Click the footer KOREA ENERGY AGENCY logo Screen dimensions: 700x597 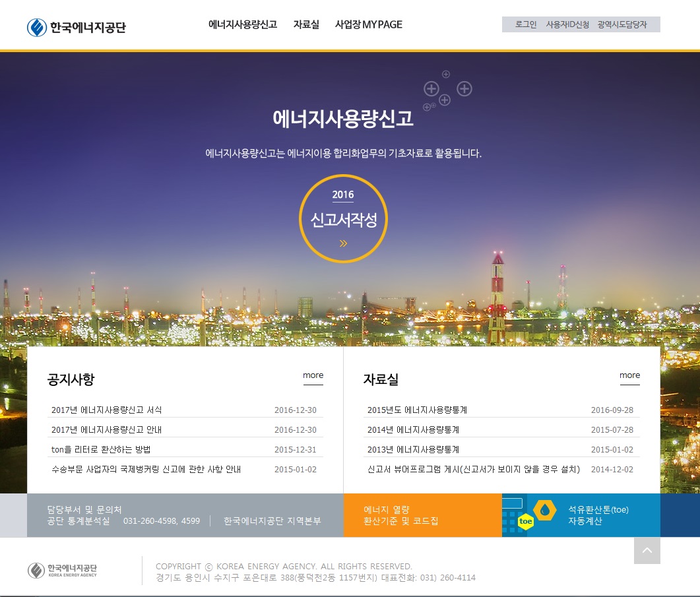[61, 570]
